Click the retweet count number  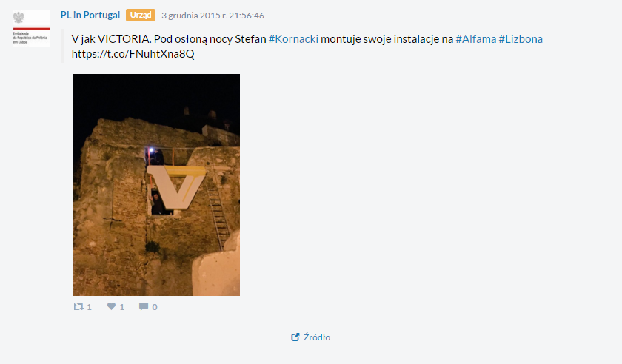tap(90, 307)
